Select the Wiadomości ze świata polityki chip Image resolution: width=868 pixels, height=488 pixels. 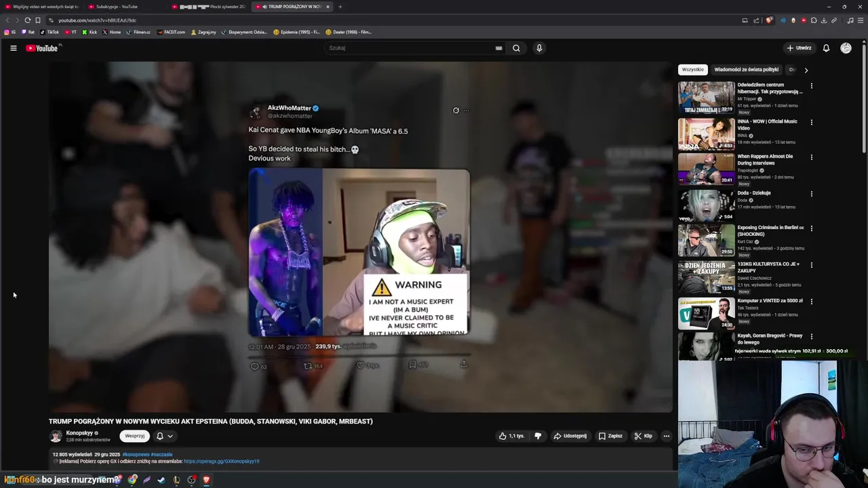(x=746, y=70)
